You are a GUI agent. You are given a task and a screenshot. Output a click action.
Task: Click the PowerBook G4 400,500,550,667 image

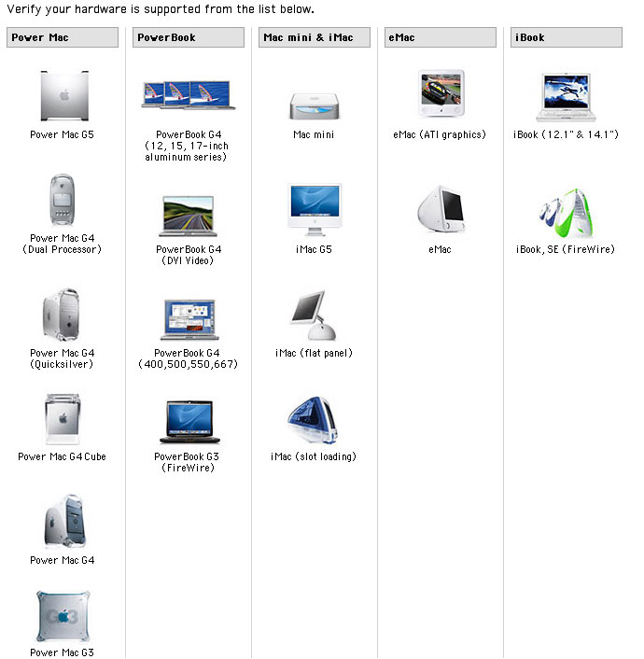pyautogui.click(x=189, y=319)
